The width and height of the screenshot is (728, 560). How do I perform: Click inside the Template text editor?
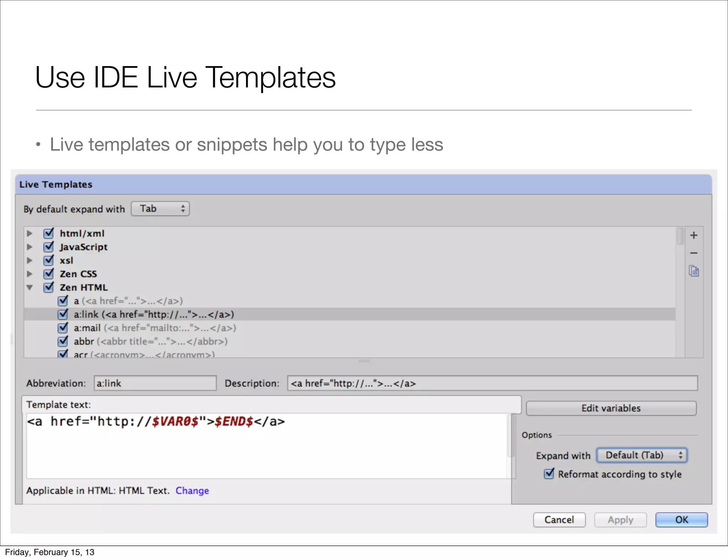coord(267,446)
